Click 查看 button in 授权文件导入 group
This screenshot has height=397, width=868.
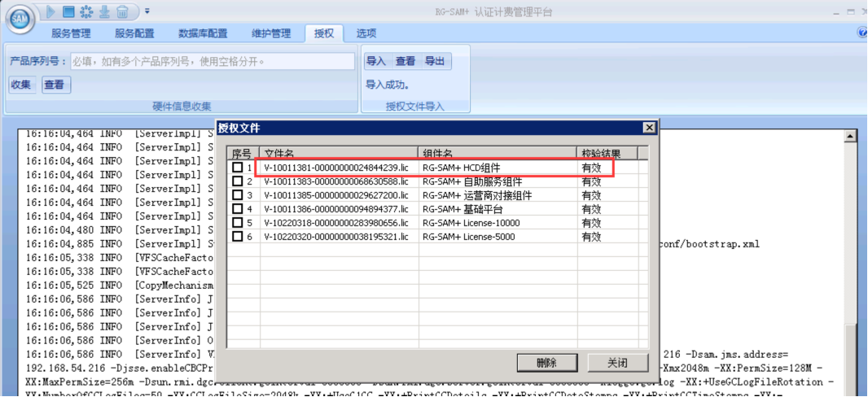click(406, 61)
